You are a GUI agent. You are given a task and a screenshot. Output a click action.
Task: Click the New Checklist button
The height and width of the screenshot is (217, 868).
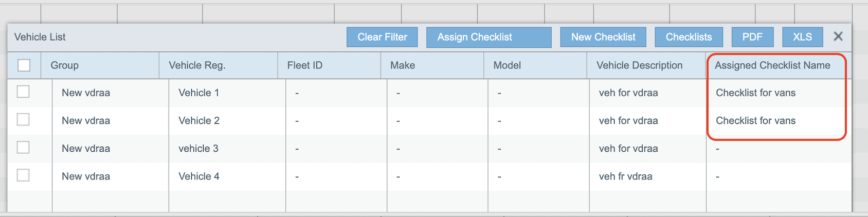(603, 37)
